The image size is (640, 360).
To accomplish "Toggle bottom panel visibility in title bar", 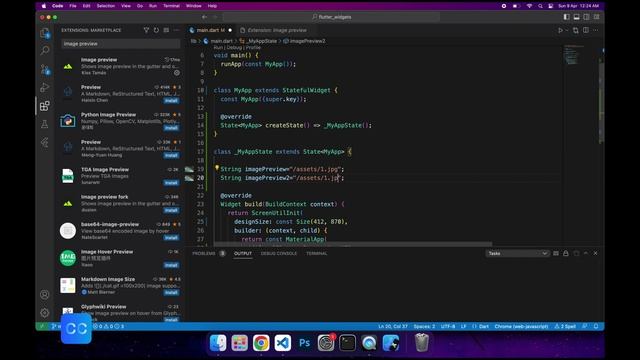I will click(576, 17).
